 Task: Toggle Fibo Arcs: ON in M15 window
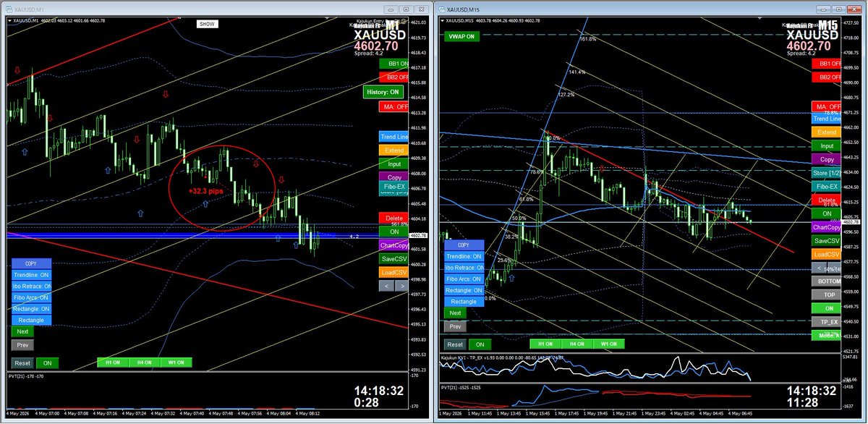pyautogui.click(x=464, y=279)
